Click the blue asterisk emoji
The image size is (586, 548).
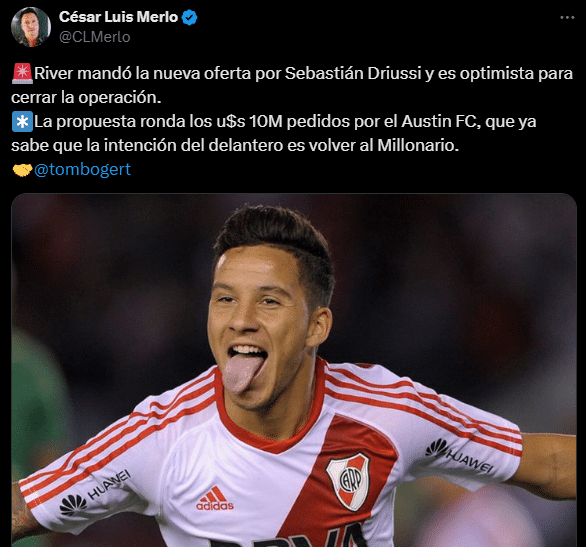coord(22,122)
